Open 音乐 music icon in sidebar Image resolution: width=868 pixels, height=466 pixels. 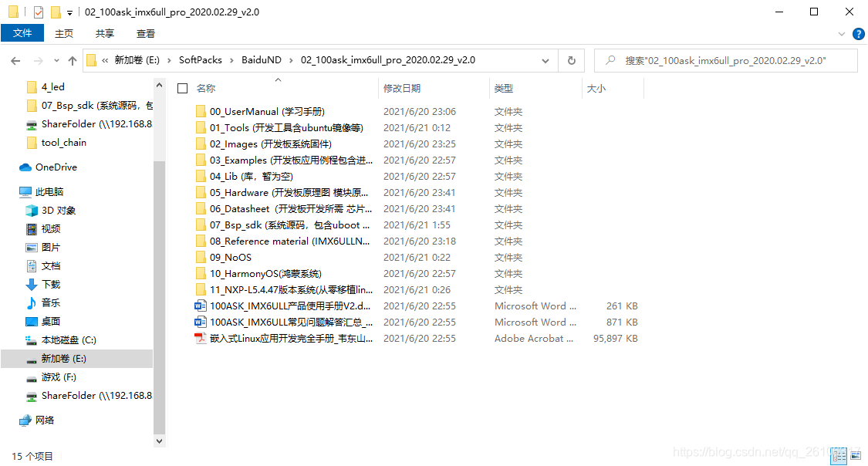(x=32, y=302)
